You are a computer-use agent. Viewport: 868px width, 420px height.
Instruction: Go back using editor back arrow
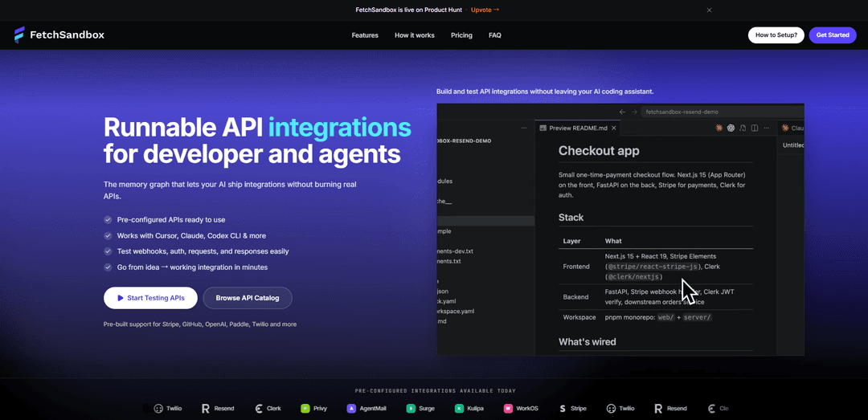[x=622, y=112]
